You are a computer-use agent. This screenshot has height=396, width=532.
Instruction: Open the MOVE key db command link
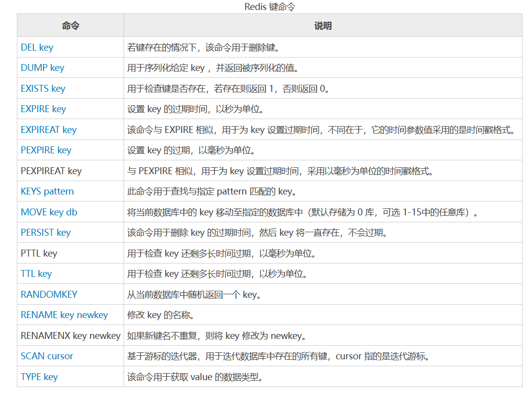(49, 212)
